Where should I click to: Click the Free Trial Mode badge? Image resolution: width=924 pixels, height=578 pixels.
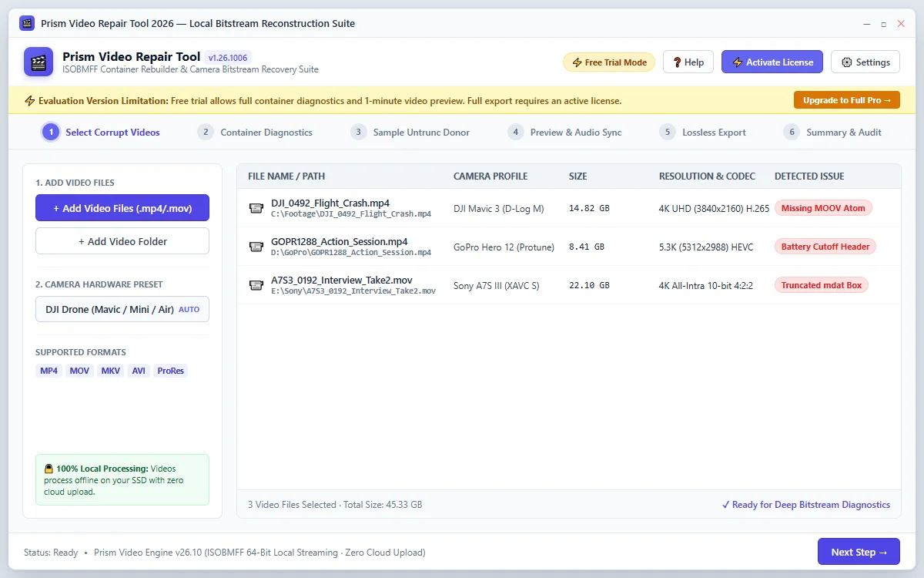[x=609, y=62]
